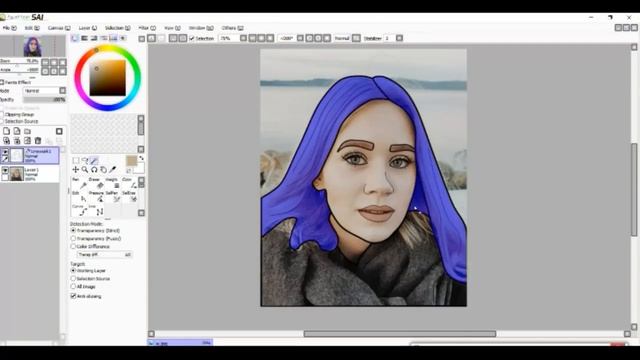The height and width of the screenshot is (360, 640).
Task: Select the magic wand tool
Action: click(x=94, y=160)
